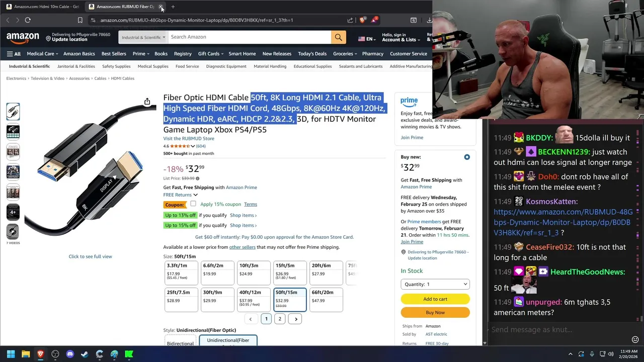Expand the star rating breakdown arrow
This screenshot has height=362, width=644.
[193, 146]
